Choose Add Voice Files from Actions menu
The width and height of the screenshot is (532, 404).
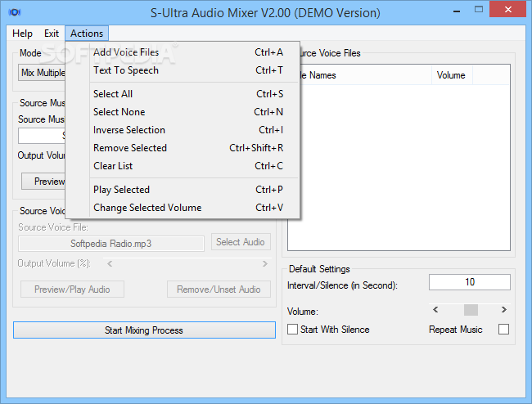[x=126, y=52]
